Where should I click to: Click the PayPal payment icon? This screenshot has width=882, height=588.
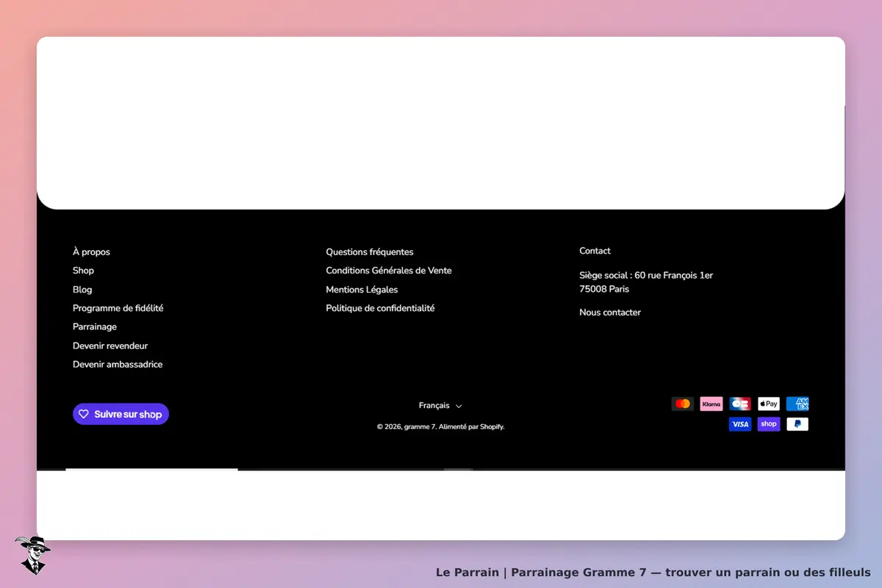tap(797, 424)
